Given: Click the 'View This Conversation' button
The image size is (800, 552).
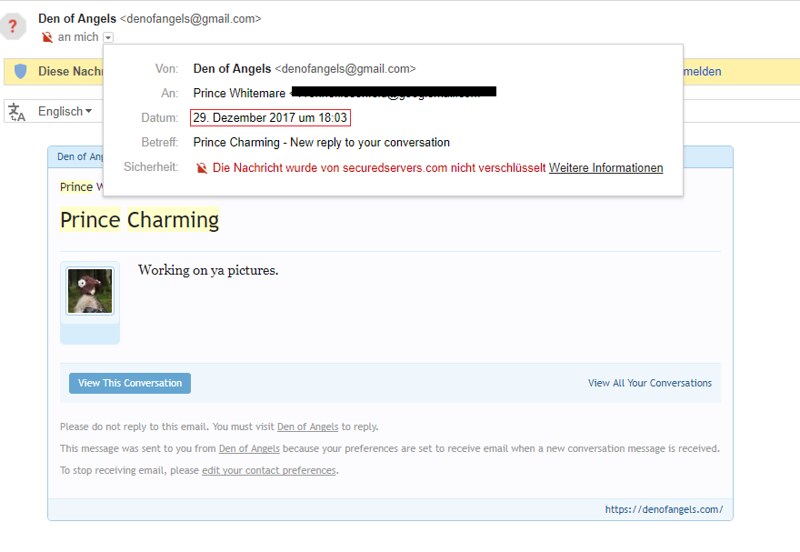Looking at the screenshot, I should pyautogui.click(x=130, y=383).
